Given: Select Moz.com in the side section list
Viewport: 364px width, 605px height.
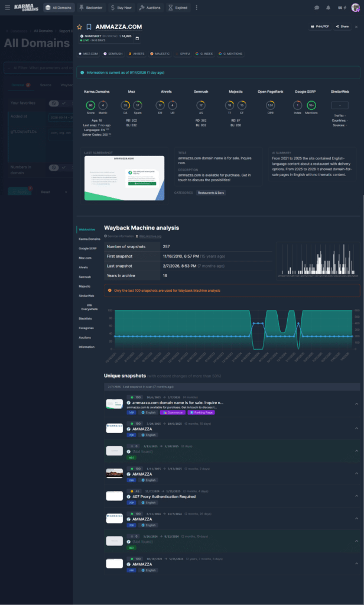Looking at the screenshot, I should (x=85, y=258).
